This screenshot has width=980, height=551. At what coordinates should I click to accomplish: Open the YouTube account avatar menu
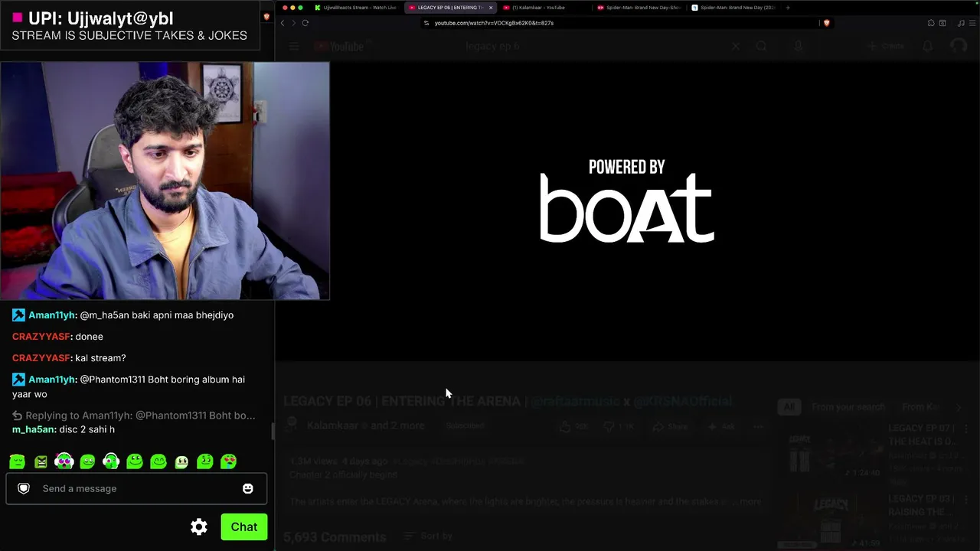[x=959, y=47]
